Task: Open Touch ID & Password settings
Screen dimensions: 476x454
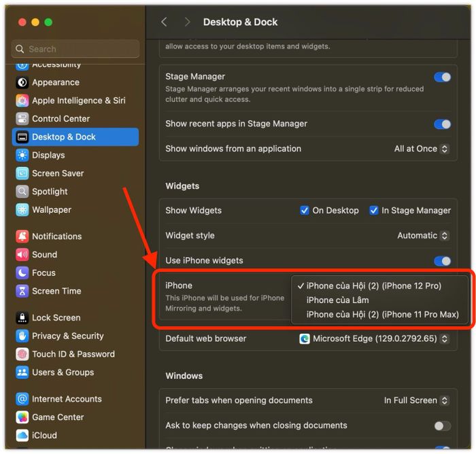Action: click(x=73, y=354)
